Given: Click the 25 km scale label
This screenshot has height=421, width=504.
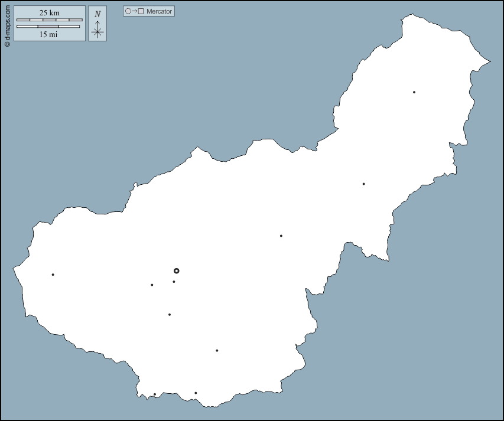Looking at the screenshot, I should pos(49,12).
